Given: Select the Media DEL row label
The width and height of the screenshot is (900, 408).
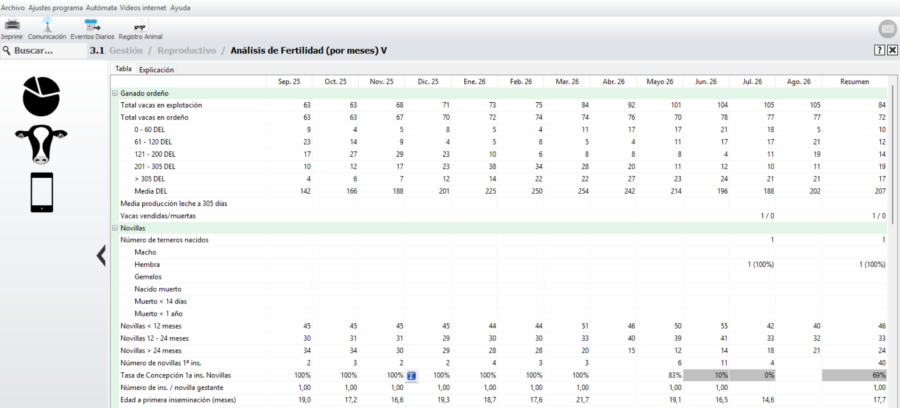Looking at the screenshot, I should tap(152, 191).
